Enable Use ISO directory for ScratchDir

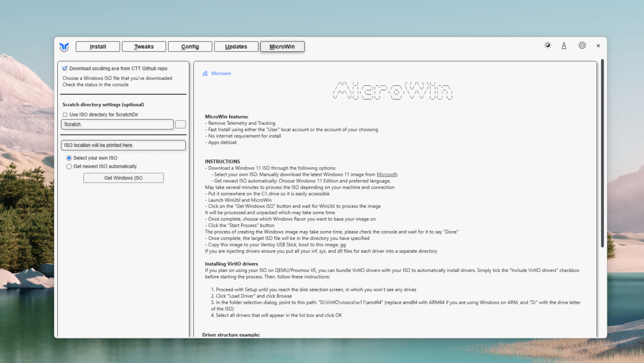[x=65, y=115]
